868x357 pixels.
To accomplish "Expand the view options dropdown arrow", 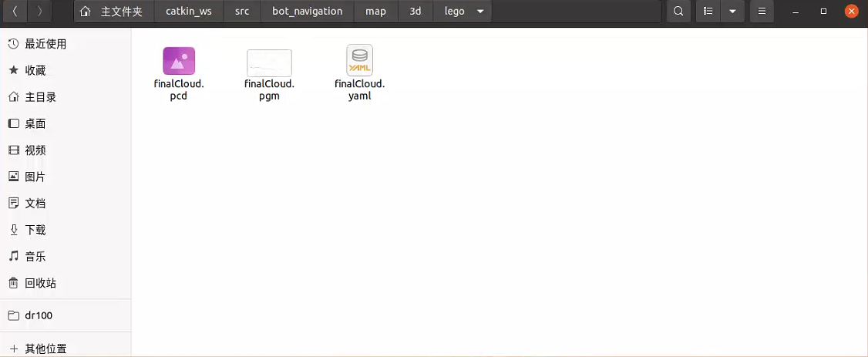I will 732,12.
